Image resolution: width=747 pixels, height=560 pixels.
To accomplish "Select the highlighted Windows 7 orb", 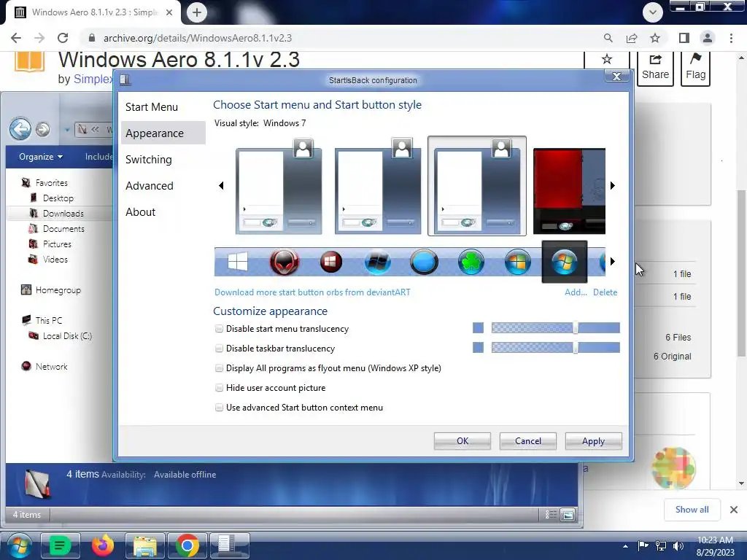I will (x=565, y=262).
